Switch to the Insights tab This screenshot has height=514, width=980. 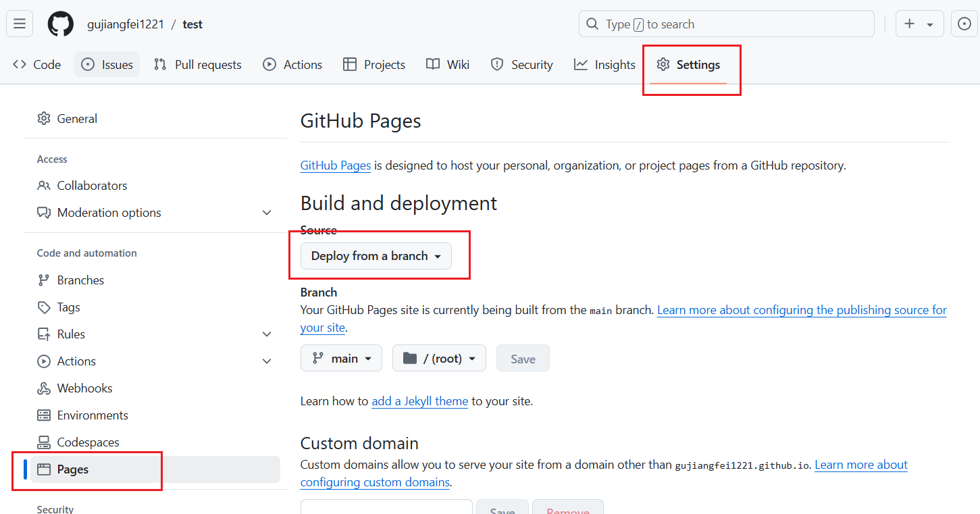604,65
